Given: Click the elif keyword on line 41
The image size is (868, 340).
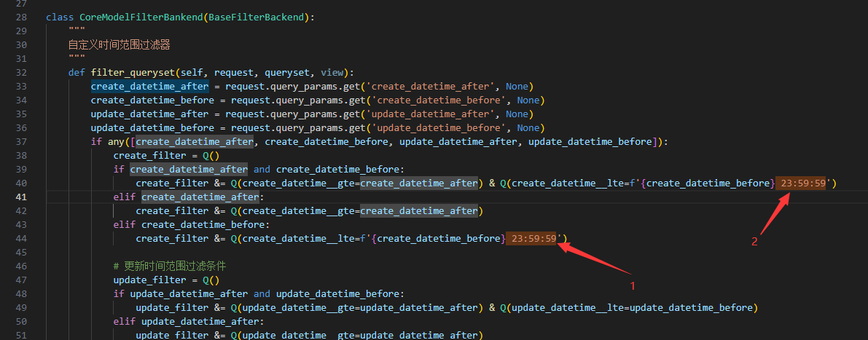Looking at the screenshot, I should (x=125, y=197).
